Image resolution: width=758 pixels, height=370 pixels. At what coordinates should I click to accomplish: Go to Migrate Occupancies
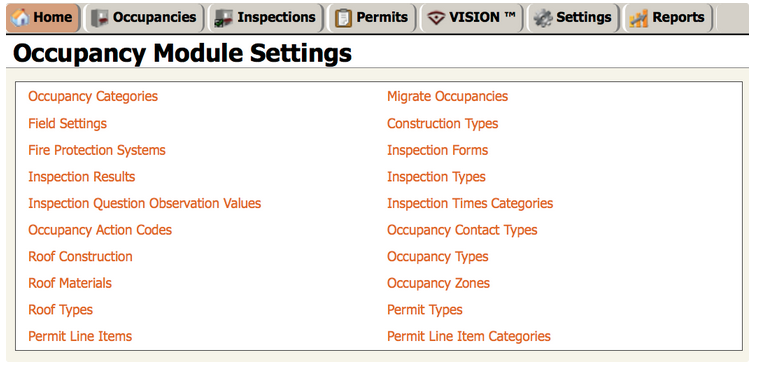pyautogui.click(x=447, y=96)
